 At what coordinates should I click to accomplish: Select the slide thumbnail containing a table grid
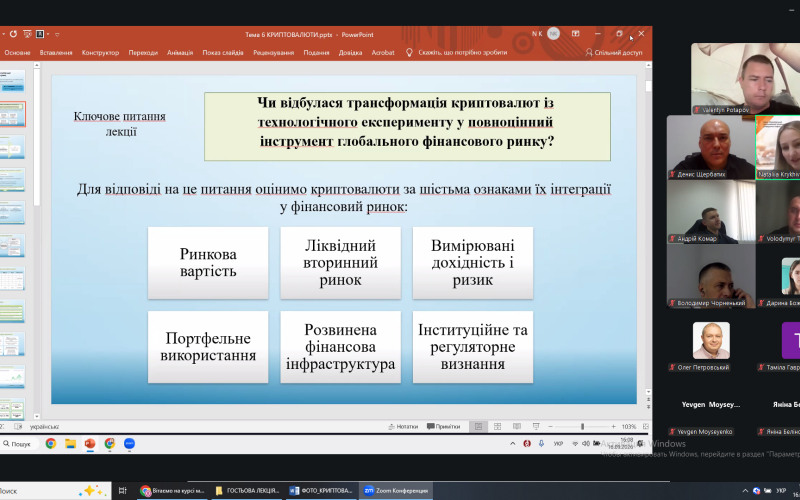tap(12, 279)
